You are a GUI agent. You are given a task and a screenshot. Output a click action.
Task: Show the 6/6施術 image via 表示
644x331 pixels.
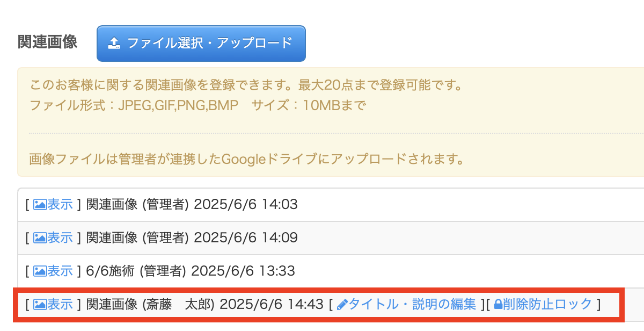pyautogui.click(x=60, y=271)
